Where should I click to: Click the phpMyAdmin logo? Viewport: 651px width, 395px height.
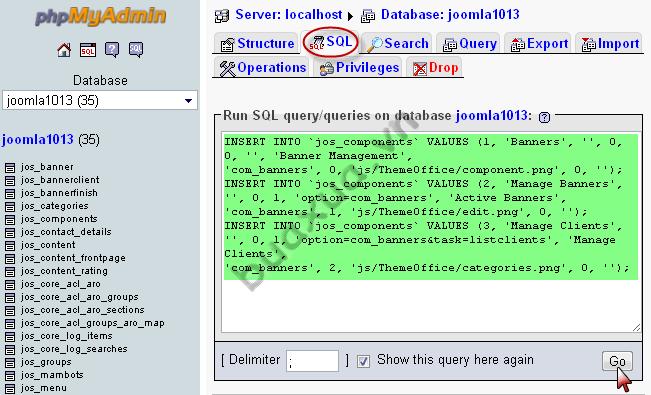(100, 16)
